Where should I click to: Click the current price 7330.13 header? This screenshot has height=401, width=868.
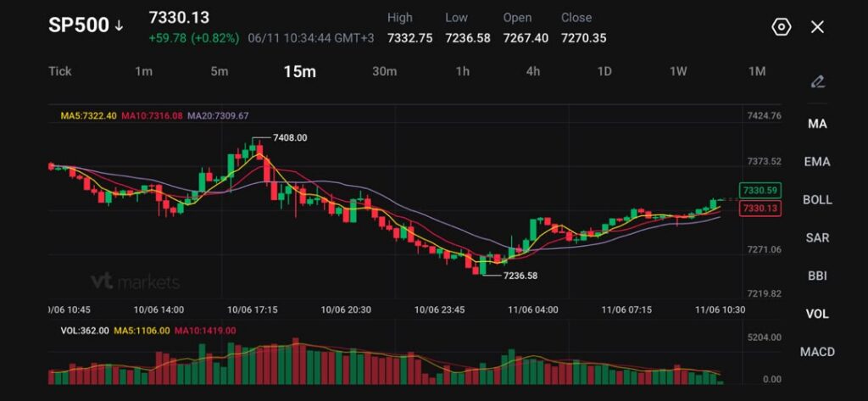pyautogui.click(x=179, y=18)
